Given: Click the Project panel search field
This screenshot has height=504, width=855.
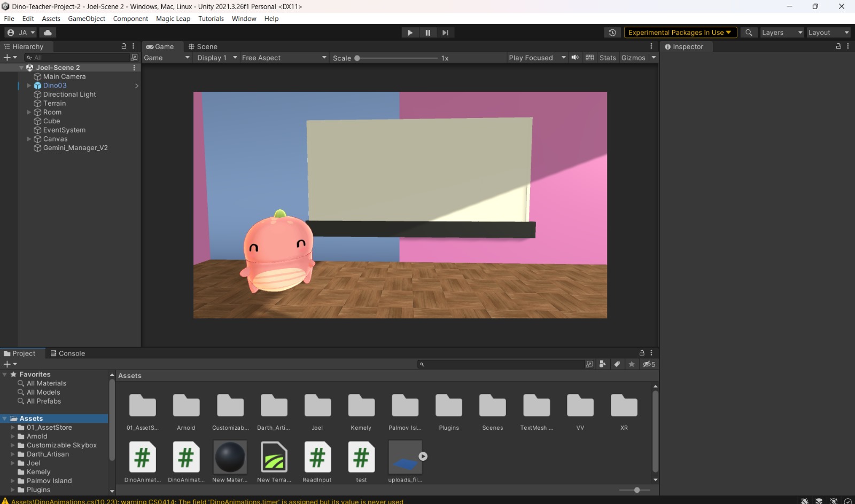Looking at the screenshot, I should click(x=502, y=364).
